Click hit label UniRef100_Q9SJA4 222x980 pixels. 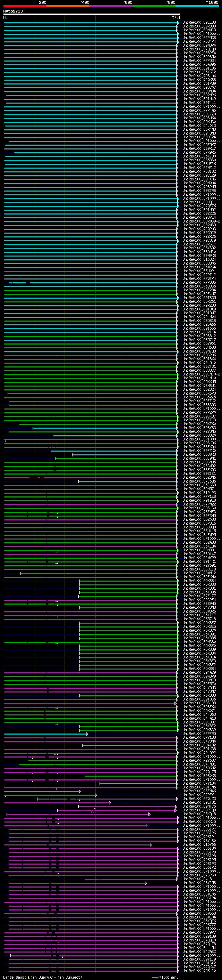(x=199, y=76)
